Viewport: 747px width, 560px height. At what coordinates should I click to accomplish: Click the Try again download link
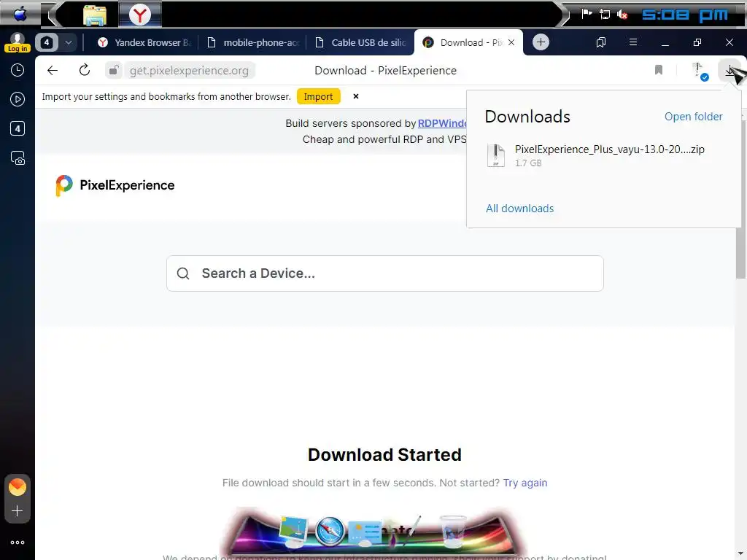tap(525, 483)
